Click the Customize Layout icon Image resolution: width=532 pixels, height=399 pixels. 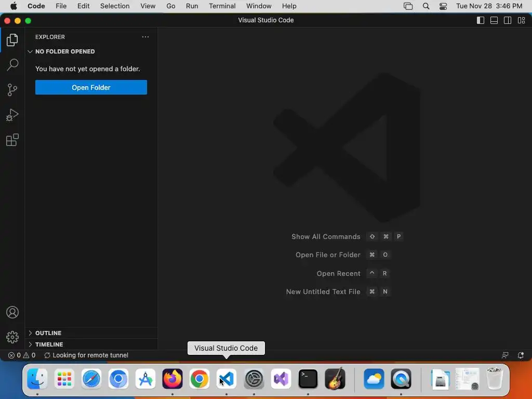coord(522,20)
